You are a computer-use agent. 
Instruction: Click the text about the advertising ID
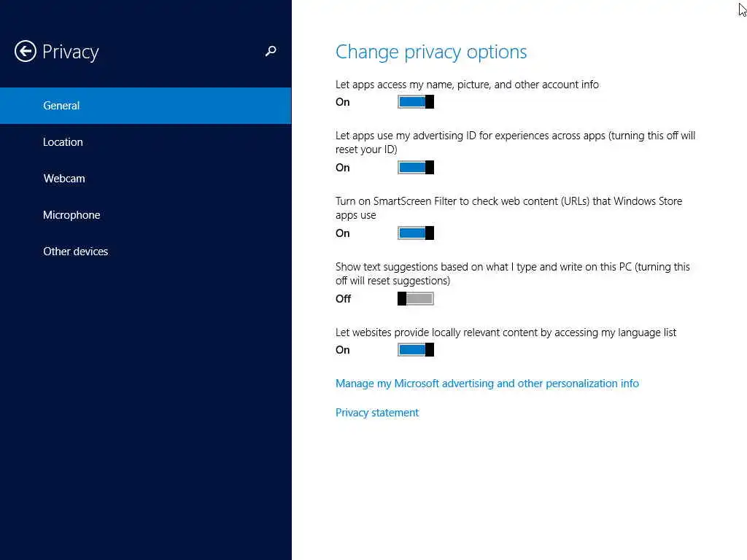515,142
